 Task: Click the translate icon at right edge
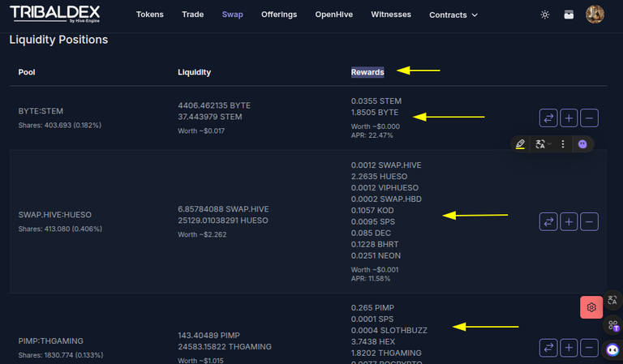pos(612,300)
